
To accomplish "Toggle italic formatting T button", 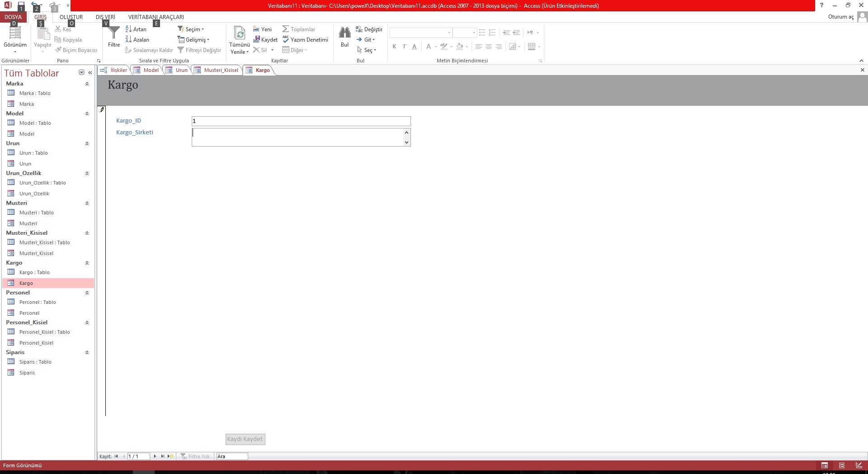I will click(x=404, y=47).
